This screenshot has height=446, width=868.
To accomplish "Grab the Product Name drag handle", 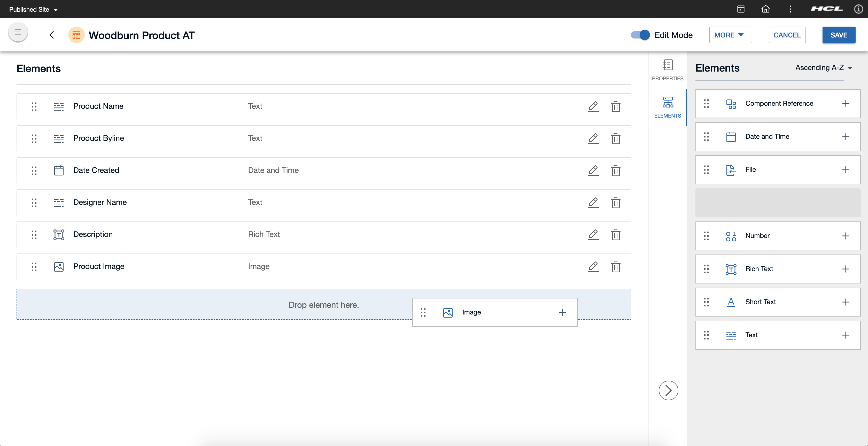I will (x=34, y=106).
